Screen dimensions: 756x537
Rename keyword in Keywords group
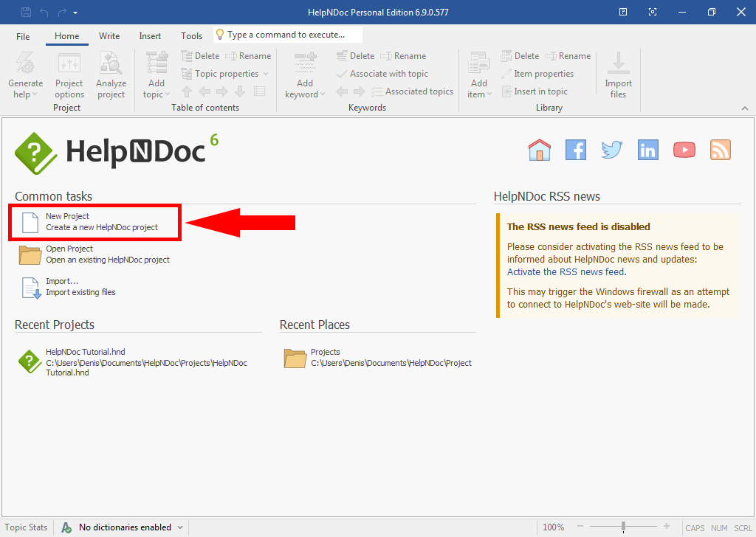tap(404, 56)
